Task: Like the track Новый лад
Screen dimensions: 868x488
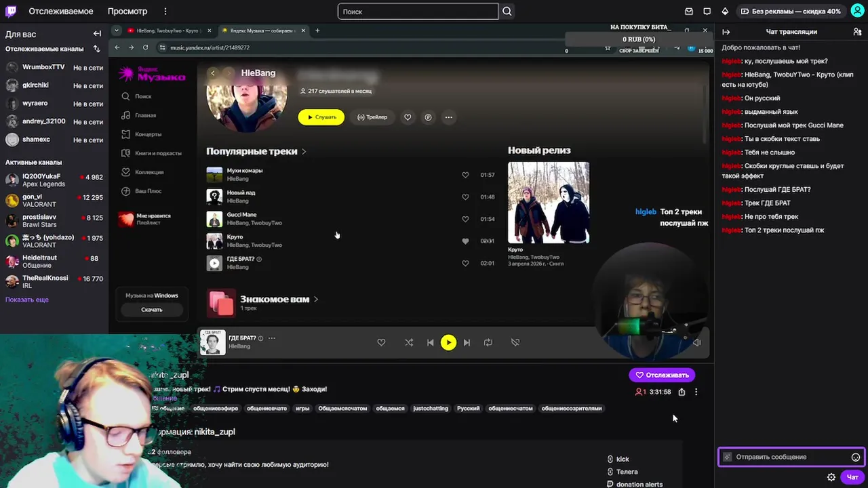Action: (x=465, y=197)
